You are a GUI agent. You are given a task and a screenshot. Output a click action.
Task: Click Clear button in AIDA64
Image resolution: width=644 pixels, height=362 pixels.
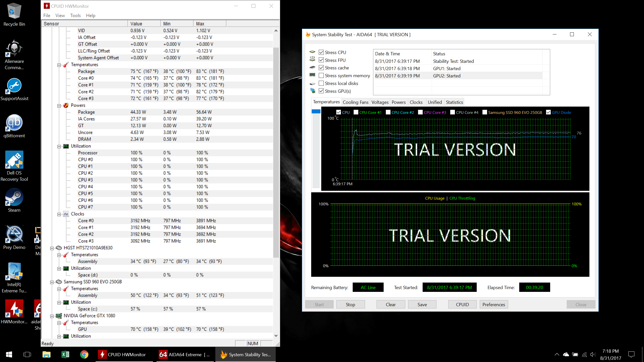(391, 304)
